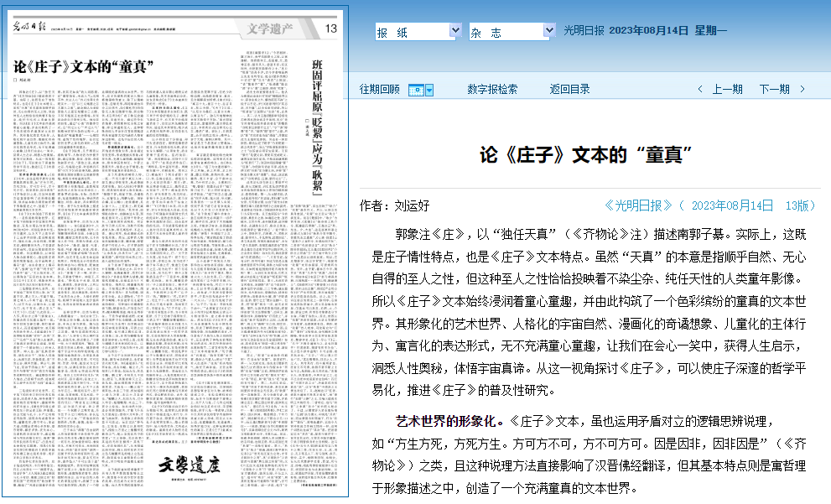Go to 数字报检索 search

[x=492, y=89]
